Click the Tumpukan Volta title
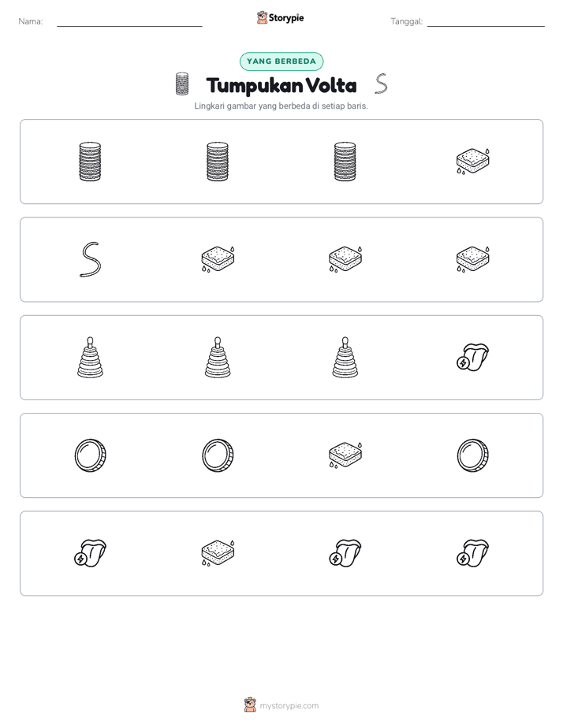This screenshot has height=728, width=563. [281, 85]
